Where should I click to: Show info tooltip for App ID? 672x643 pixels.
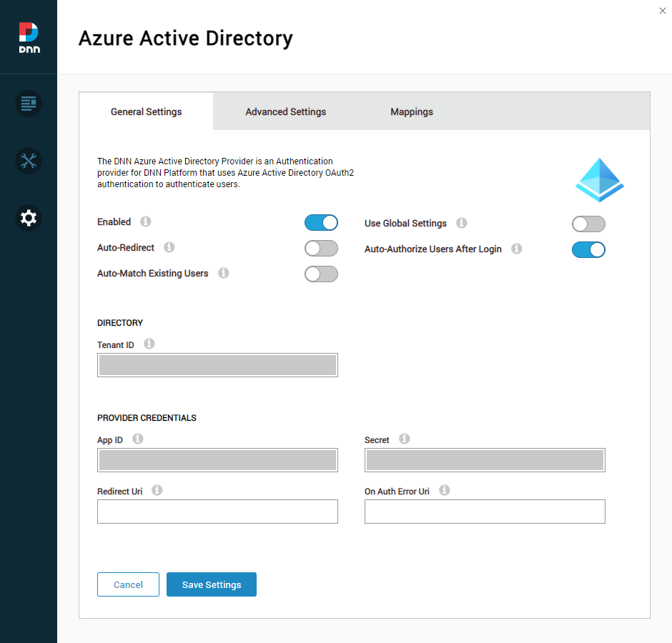tap(137, 439)
